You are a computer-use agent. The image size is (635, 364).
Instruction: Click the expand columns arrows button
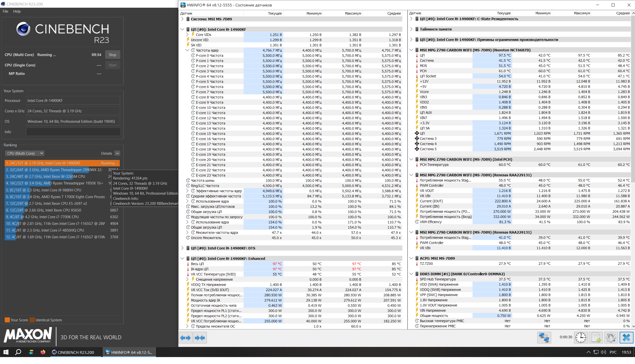click(185, 338)
